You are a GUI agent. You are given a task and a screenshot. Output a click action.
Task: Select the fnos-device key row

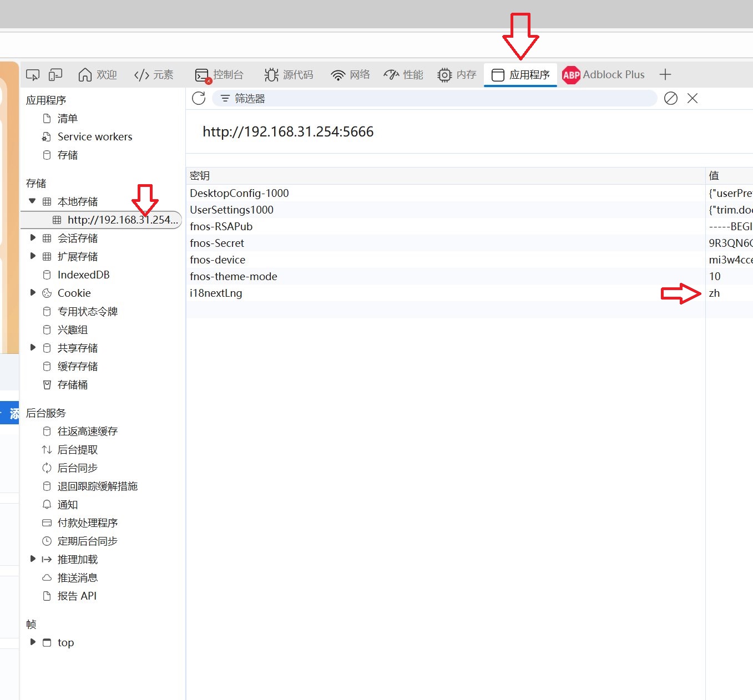(x=469, y=260)
